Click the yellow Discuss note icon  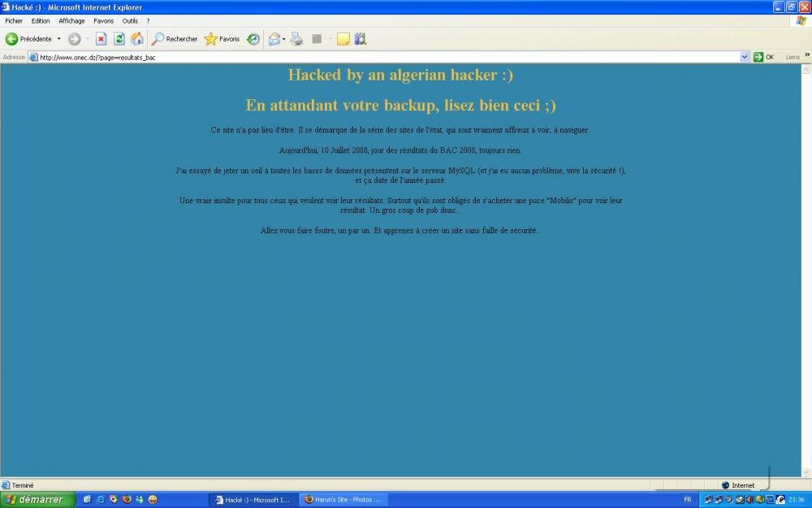tap(343, 39)
